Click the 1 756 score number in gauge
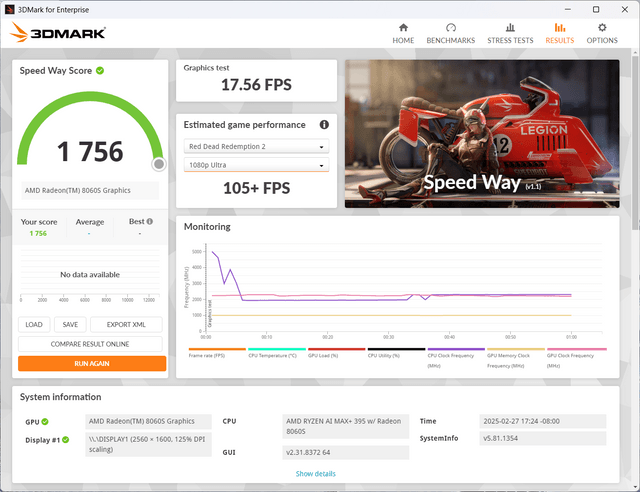 pyautogui.click(x=90, y=151)
